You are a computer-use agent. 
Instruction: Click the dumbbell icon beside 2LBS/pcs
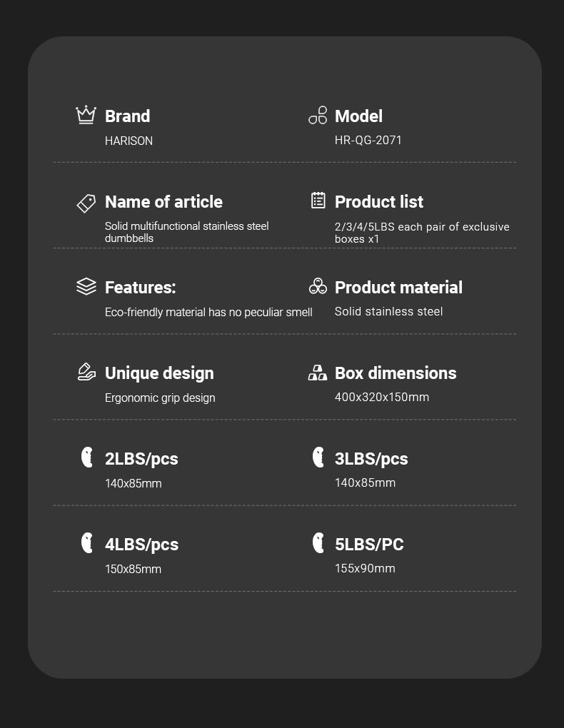tap(87, 457)
